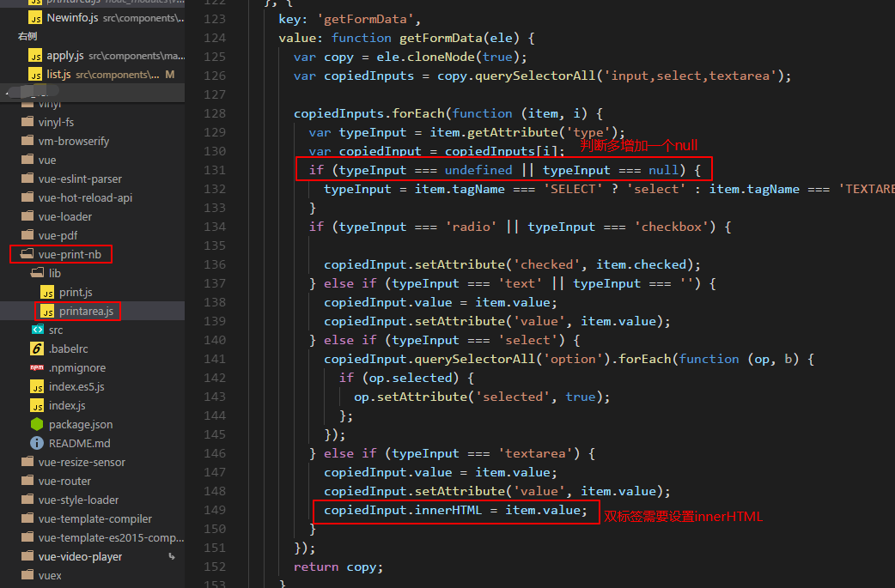
Task: Click 'return copy;' on line 152
Action: (x=338, y=567)
